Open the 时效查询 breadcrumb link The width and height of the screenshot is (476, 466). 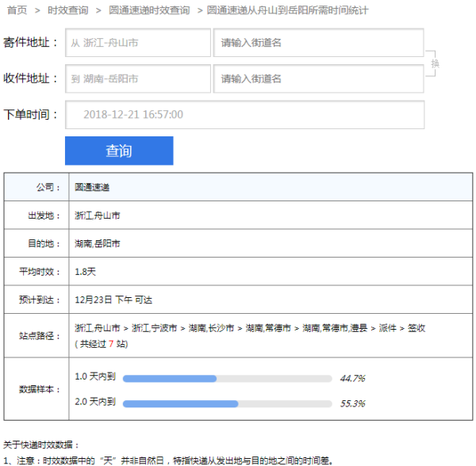coord(68,10)
